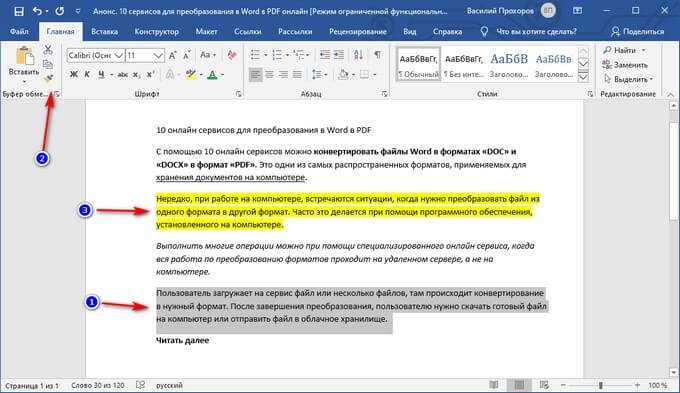Center the paragraph with align center icon
Image resolution: width=680 pixels, height=393 pixels.
[x=269, y=75]
